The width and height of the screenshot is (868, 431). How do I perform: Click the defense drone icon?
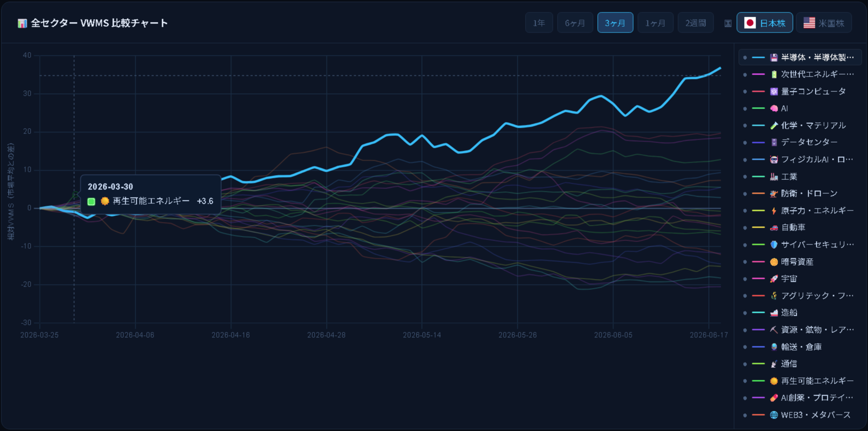[774, 194]
